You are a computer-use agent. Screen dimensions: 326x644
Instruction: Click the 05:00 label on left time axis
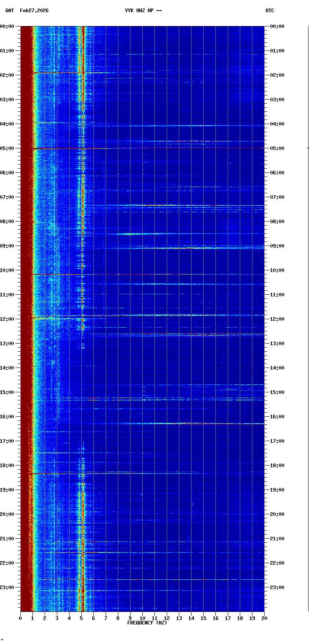pyautogui.click(x=7, y=148)
